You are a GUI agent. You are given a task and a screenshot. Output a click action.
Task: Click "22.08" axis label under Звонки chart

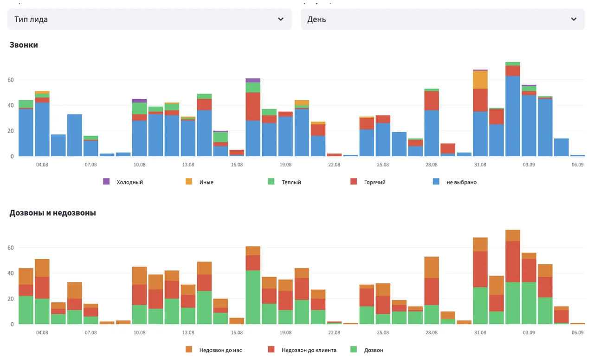point(334,165)
